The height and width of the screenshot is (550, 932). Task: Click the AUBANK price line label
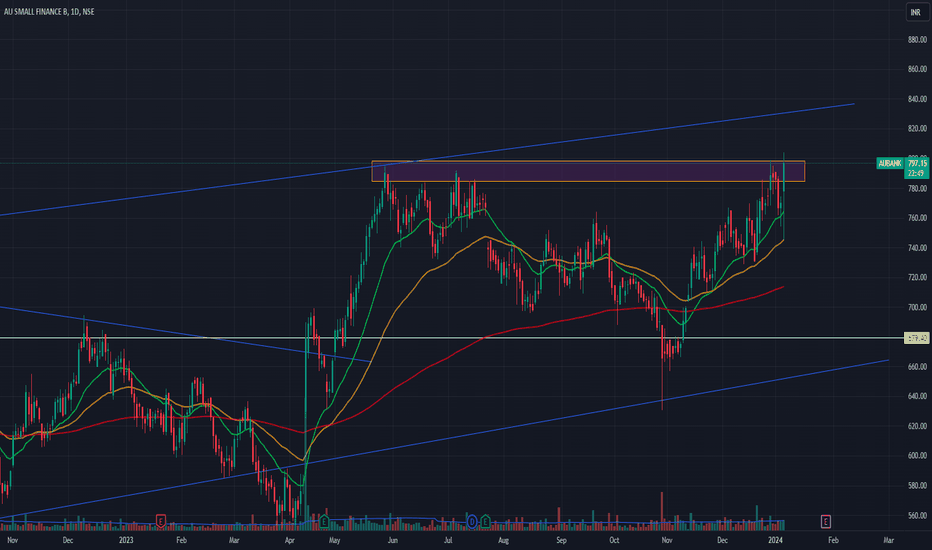pyautogui.click(x=890, y=163)
